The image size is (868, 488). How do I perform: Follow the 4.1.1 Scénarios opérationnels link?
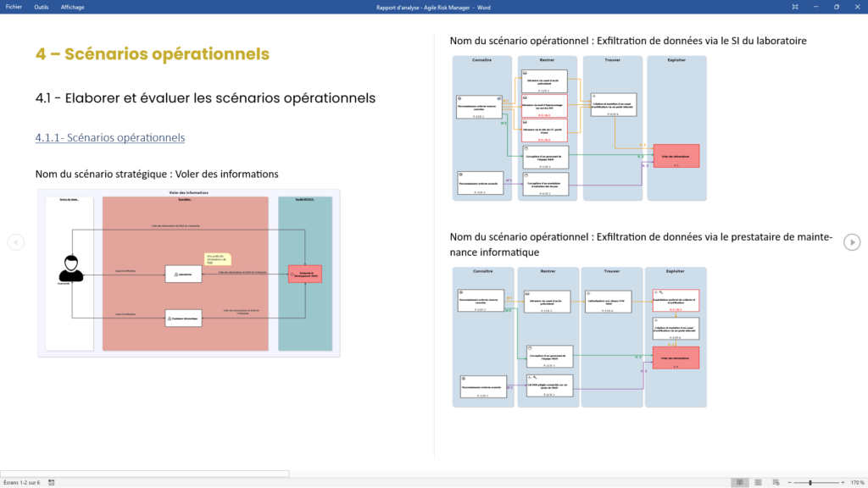click(x=110, y=137)
